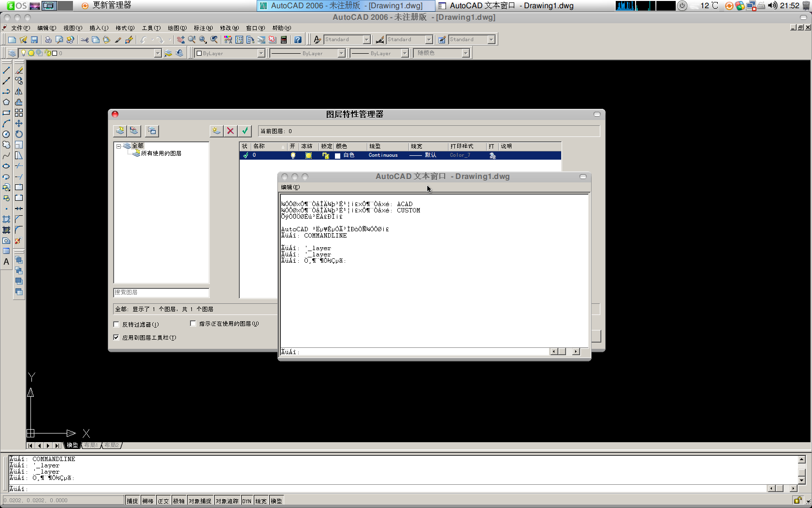The height and width of the screenshot is (508, 812).
Task: Delete layer with the red X button
Action: click(231, 131)
